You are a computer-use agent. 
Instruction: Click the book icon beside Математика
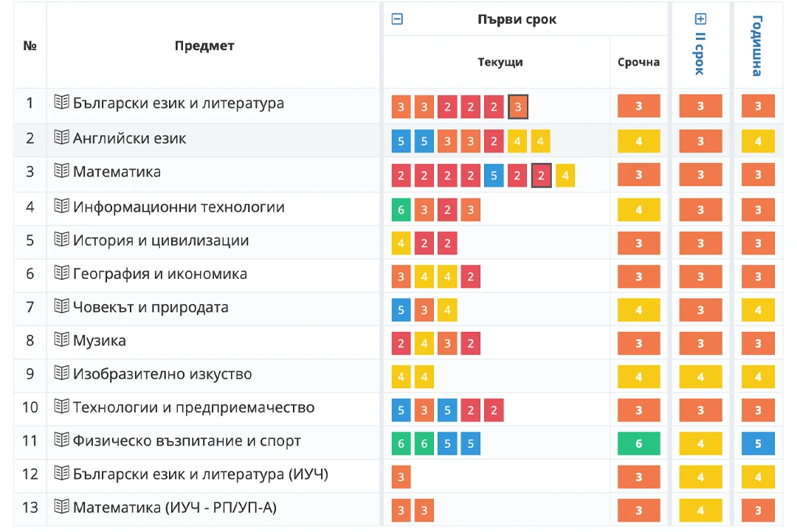[61, 170]
